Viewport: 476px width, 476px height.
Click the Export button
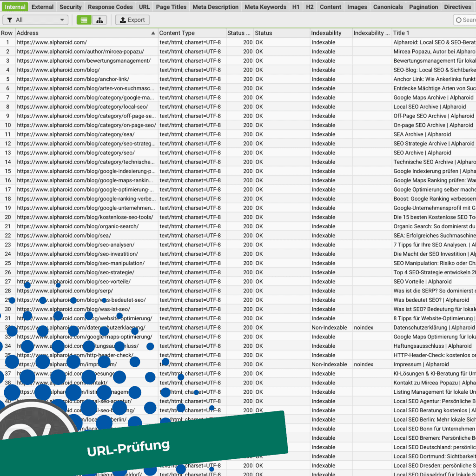click(x=132, y=20)
